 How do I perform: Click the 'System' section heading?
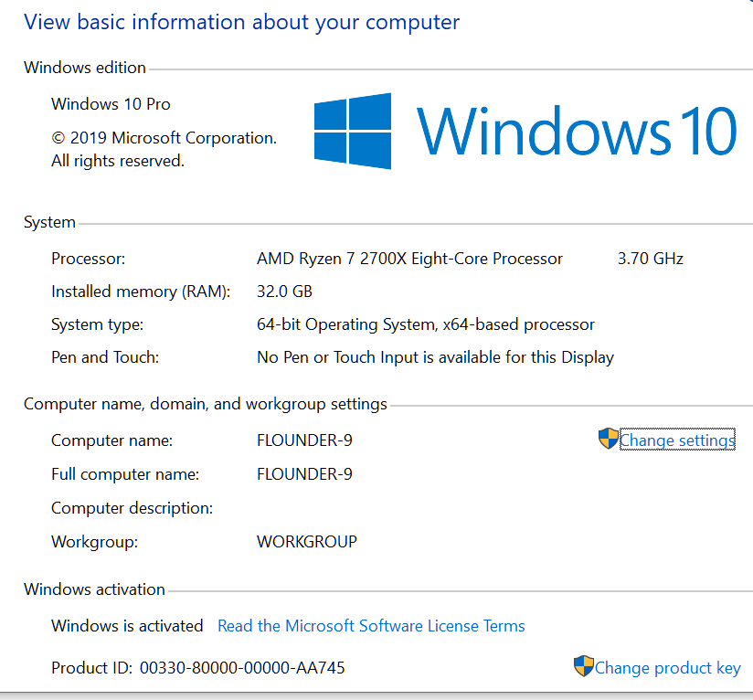[x=50, y=222]
